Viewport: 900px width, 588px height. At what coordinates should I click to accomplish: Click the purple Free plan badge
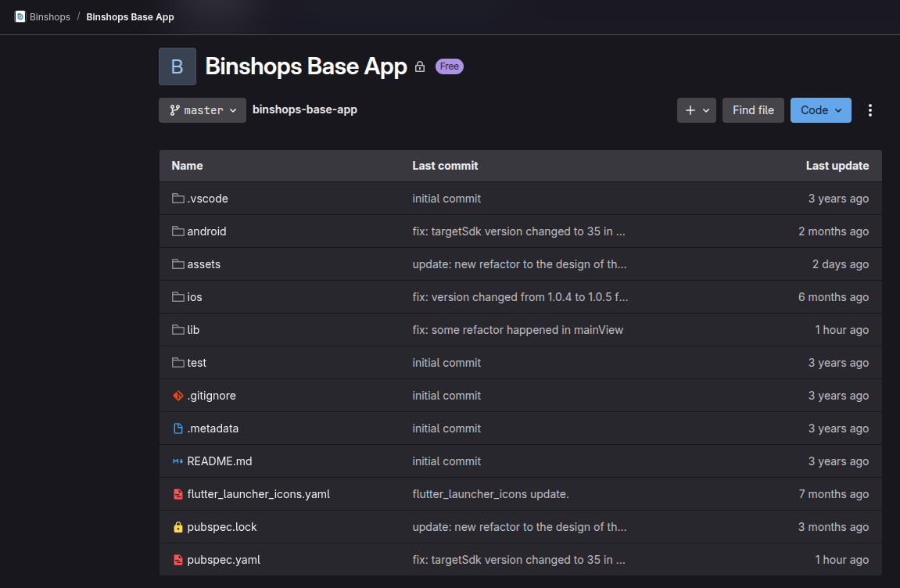[x=450, y=66]
